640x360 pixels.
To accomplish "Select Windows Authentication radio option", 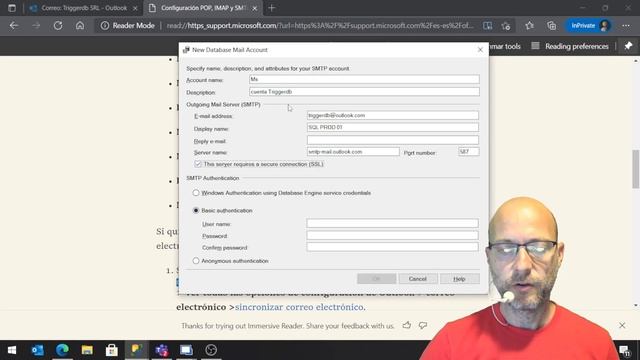I will pyautogui.click(x=196, y=193).
